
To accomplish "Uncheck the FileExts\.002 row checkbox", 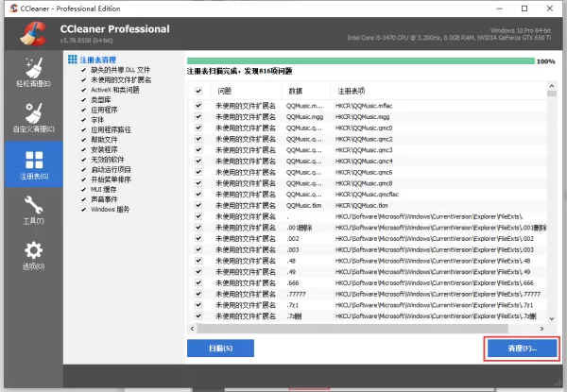I will point(198,238).
